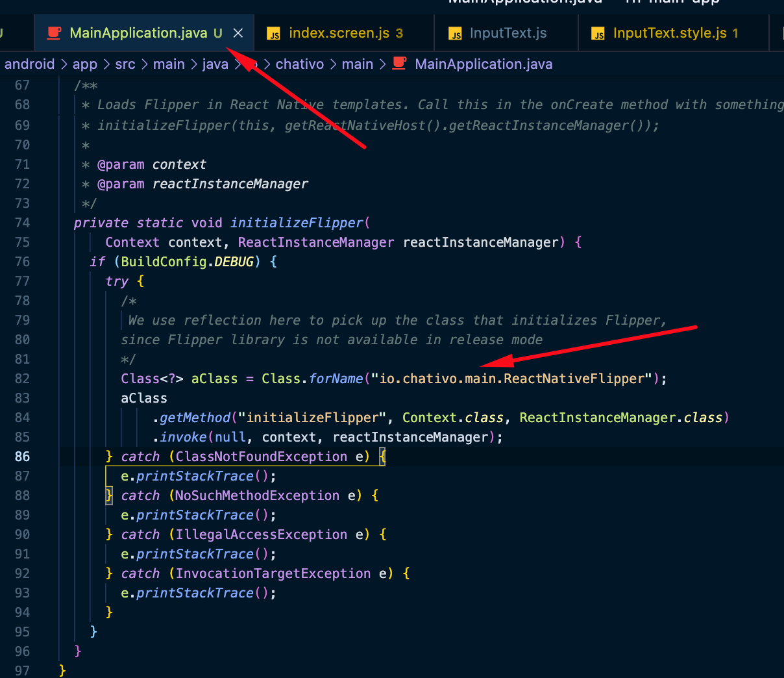This screenshot has height=678, width=784.
Task: Click invoke on line 85
Action: [183, 437]
